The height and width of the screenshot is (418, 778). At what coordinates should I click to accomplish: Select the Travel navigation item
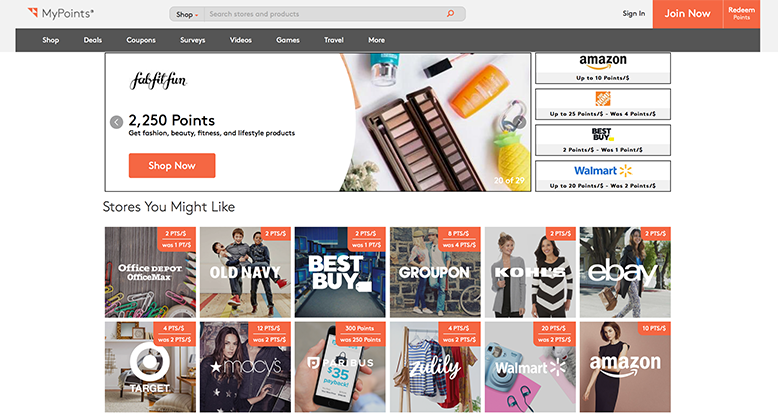click(334, 40)
